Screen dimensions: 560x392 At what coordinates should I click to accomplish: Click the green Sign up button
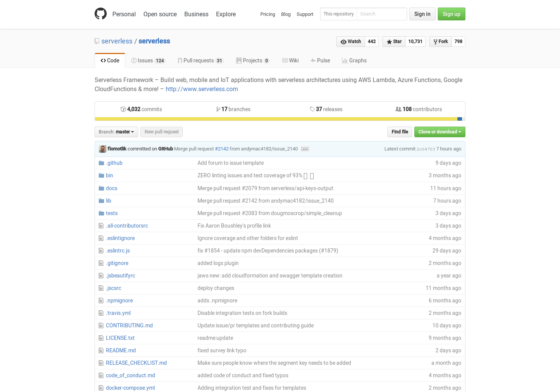click(x=451, y=14)
